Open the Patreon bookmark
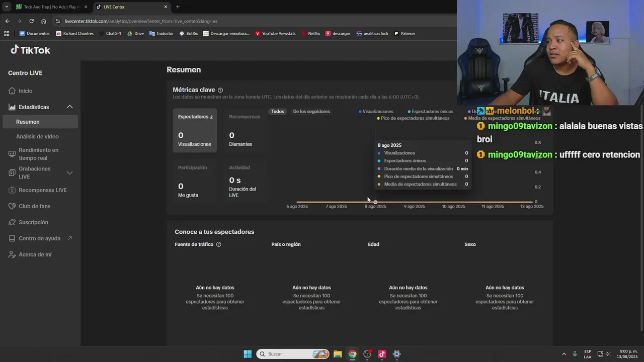The width and height of the screenshot is (644, 362). 405,34
